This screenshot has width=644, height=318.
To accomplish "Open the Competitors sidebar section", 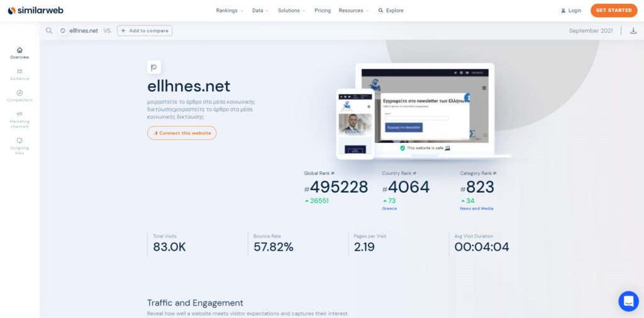I will (19, 96).
